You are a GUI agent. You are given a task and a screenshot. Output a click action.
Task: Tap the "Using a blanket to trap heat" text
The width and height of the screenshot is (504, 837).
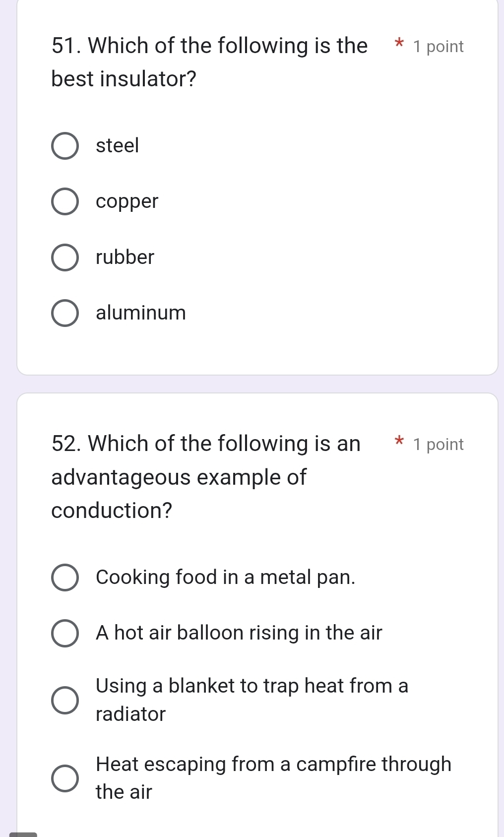coord(252,686)
